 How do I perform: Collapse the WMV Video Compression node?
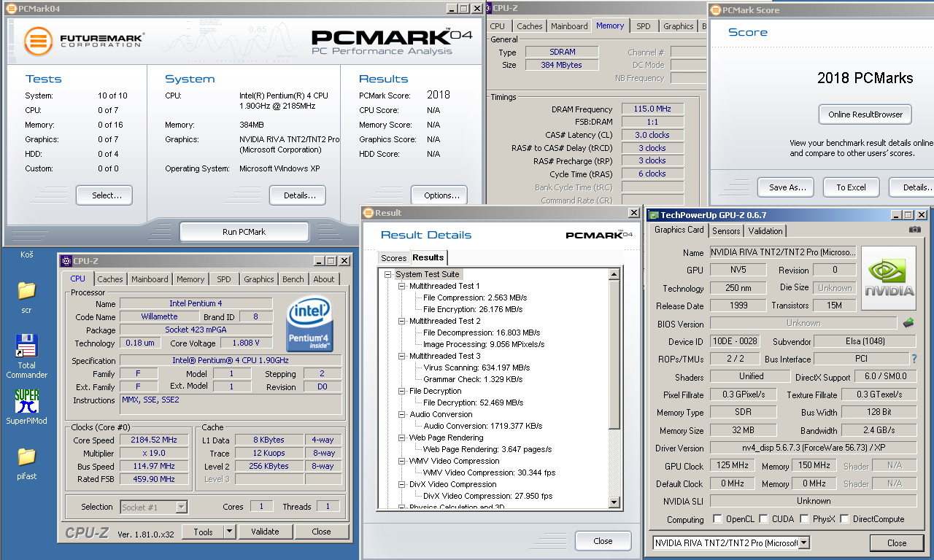pos(401,462)
